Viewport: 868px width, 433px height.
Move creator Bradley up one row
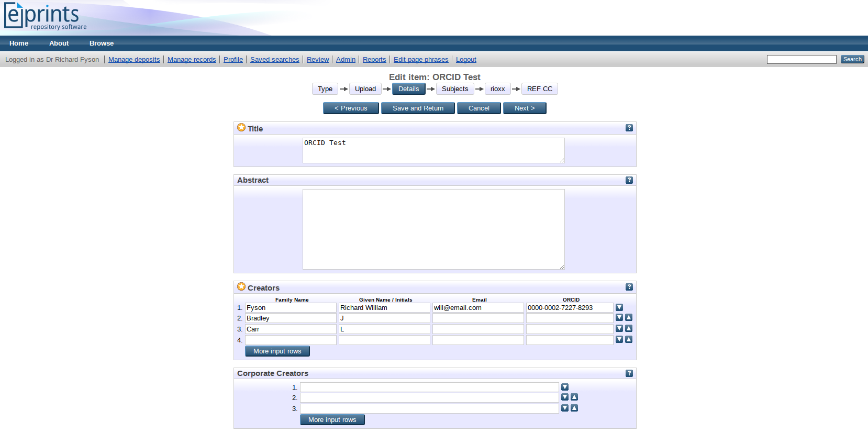pyautogui.click(x=629, y=317)
